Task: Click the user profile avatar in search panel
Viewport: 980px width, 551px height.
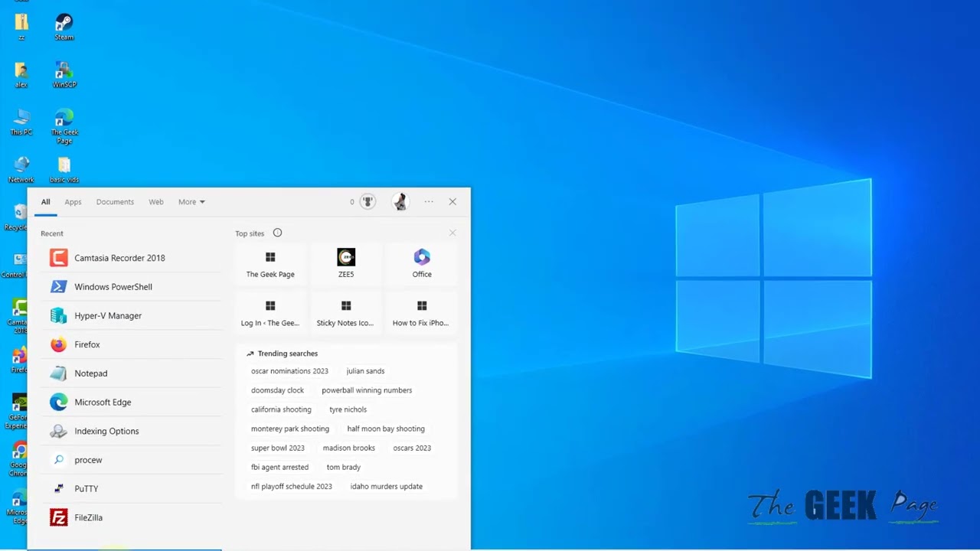Action: click(400, 201)
